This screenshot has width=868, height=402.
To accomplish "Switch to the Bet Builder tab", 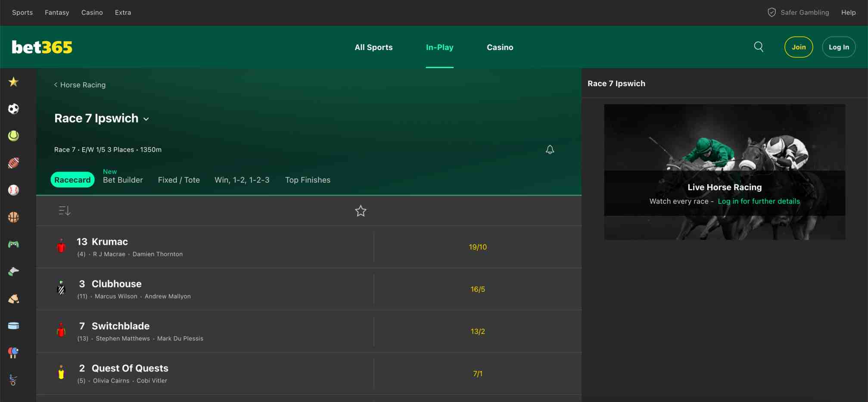I will (123, 180).
